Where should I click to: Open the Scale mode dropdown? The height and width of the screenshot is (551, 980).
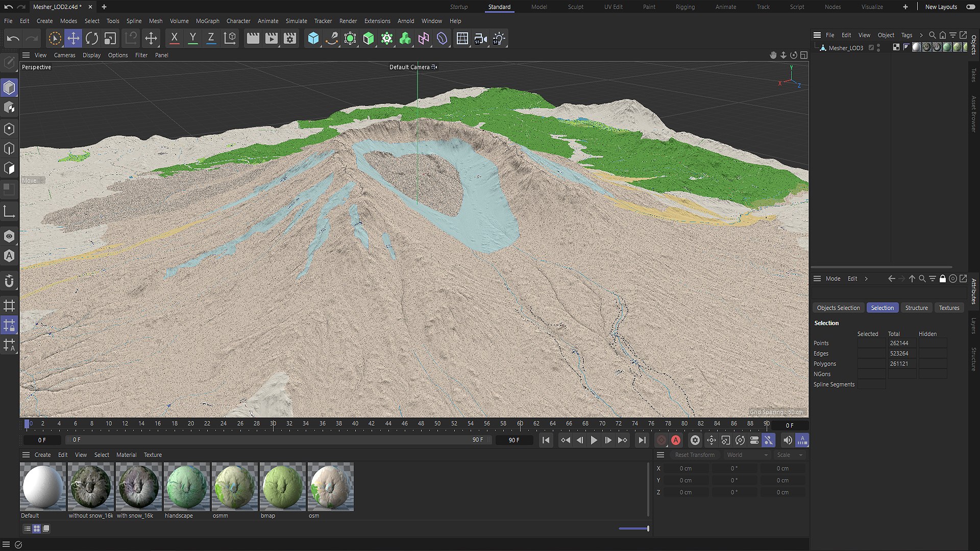(790, 455)
